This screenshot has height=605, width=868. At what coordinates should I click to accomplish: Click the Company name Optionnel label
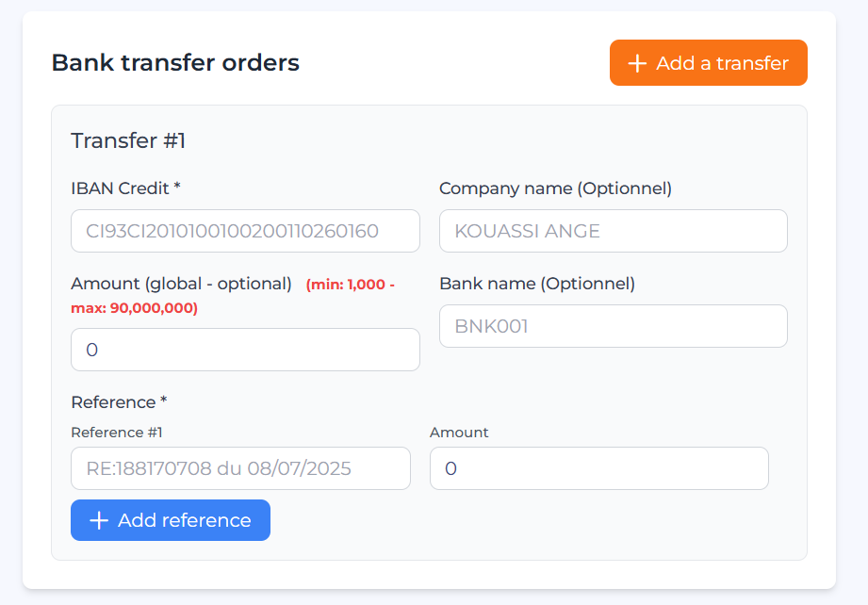tap(555, 188)
